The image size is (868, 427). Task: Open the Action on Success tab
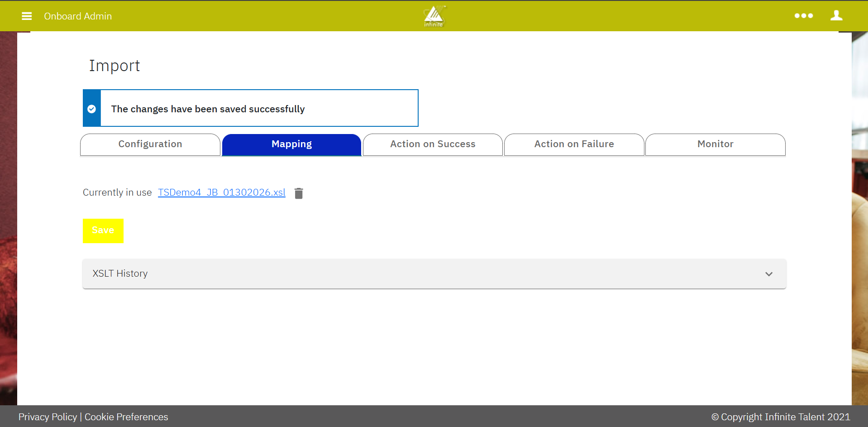click(433, 144)
